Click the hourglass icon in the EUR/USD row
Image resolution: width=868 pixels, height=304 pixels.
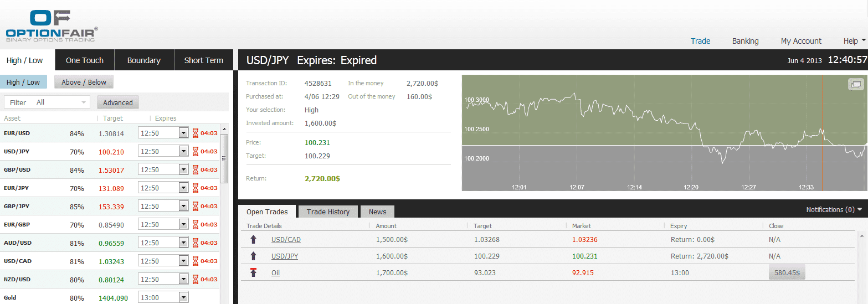pyautogui.click(x=195, y=133)
